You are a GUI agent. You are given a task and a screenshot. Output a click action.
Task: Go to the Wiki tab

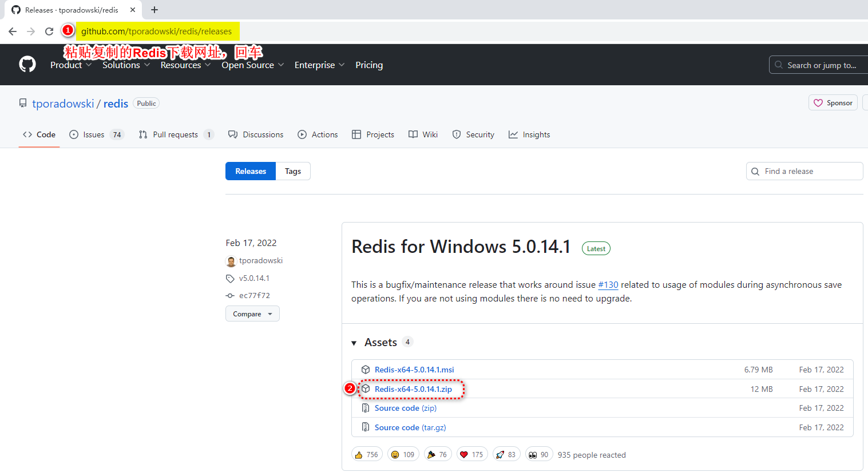tap(423, 134)
